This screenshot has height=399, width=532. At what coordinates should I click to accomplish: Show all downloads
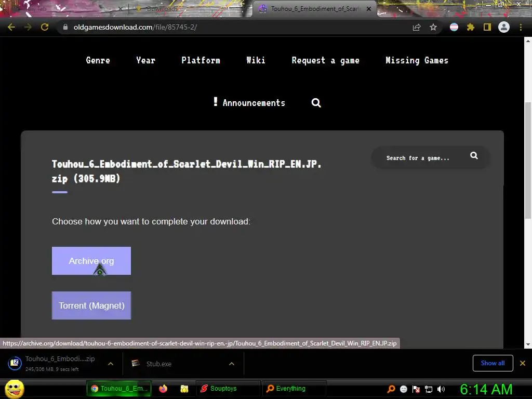pyautogui.click(x=493, y=363)
